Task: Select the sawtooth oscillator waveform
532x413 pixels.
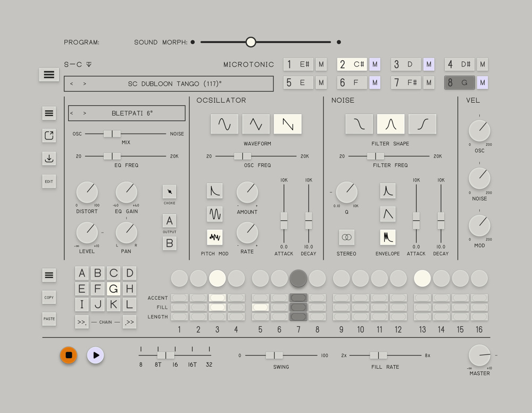Action: (287, 124)
